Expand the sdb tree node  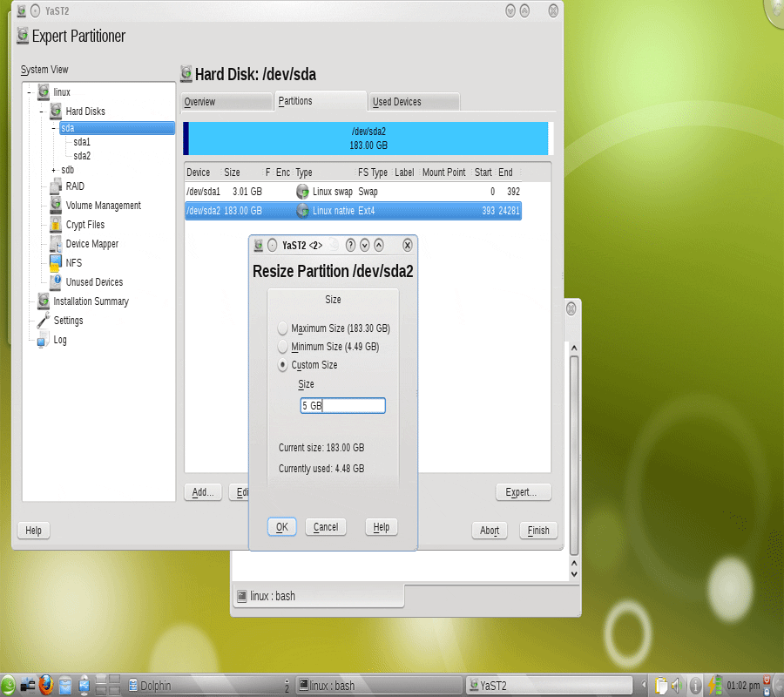tap(53, 170)
